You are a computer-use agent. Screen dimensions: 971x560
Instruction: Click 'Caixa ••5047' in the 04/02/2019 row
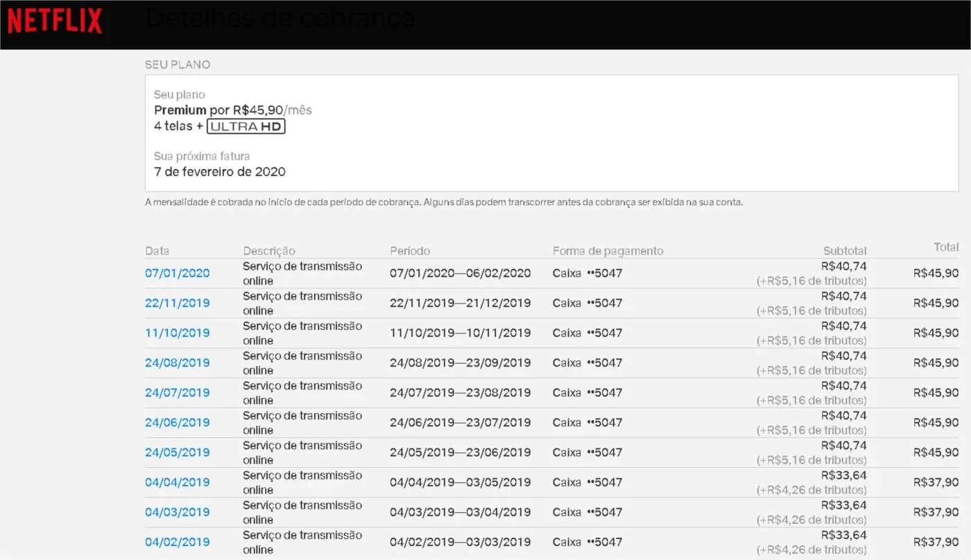587,541
